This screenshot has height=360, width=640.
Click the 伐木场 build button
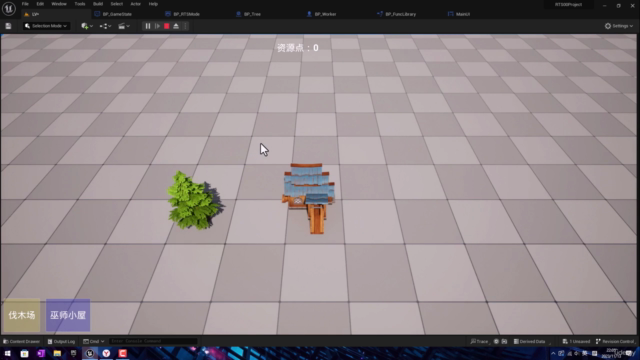(22, 315)
